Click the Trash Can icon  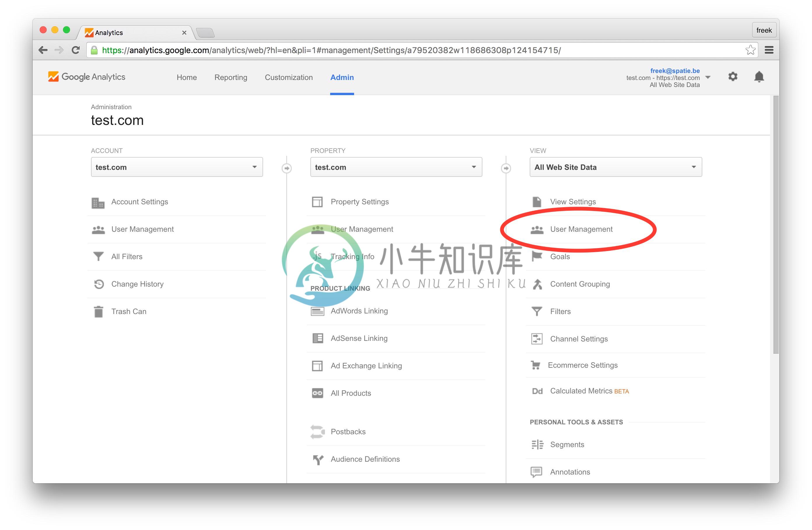[98, 311]
